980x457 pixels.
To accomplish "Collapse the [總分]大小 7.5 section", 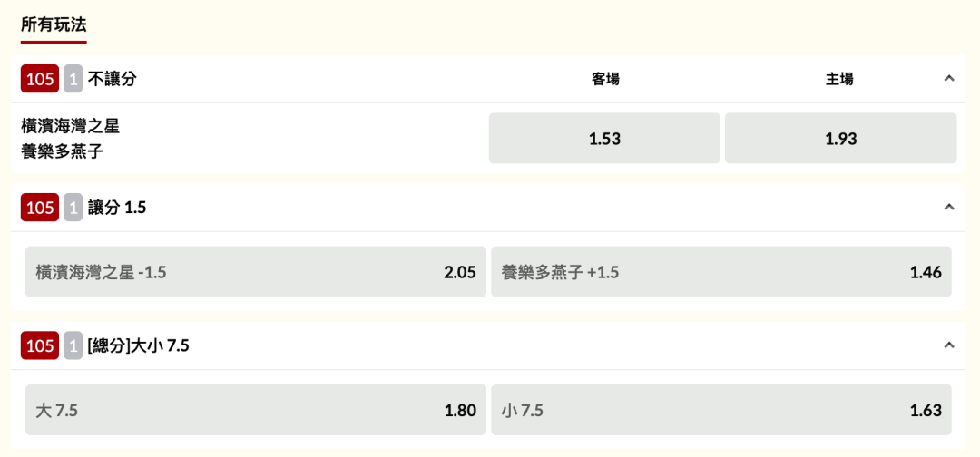I will coord(949,345).
